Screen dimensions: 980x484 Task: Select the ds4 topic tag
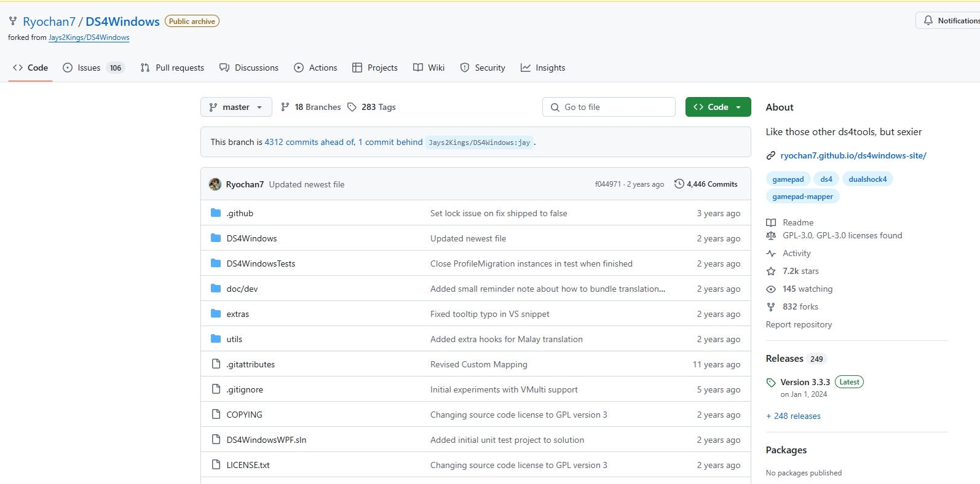(x=826, y=179)
